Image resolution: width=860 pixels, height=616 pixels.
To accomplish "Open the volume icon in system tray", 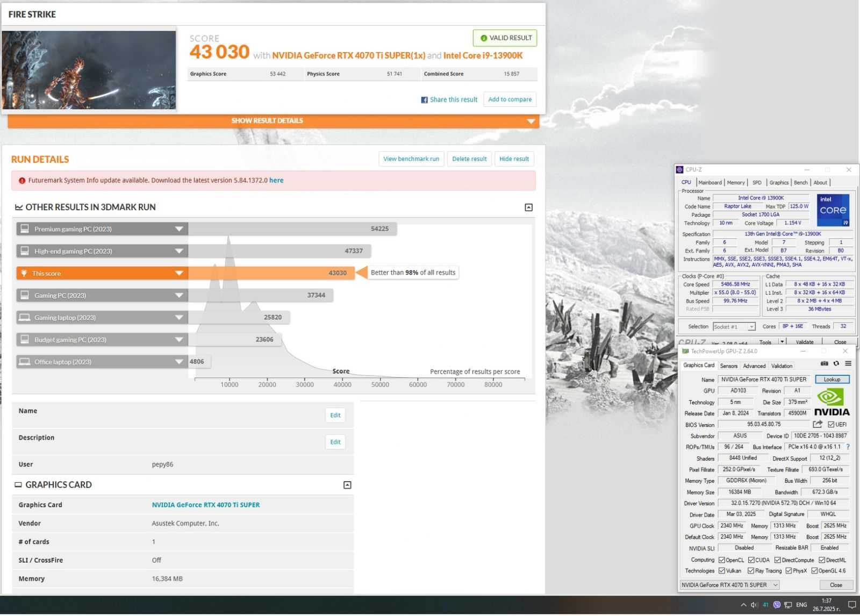I will [754, 605].
